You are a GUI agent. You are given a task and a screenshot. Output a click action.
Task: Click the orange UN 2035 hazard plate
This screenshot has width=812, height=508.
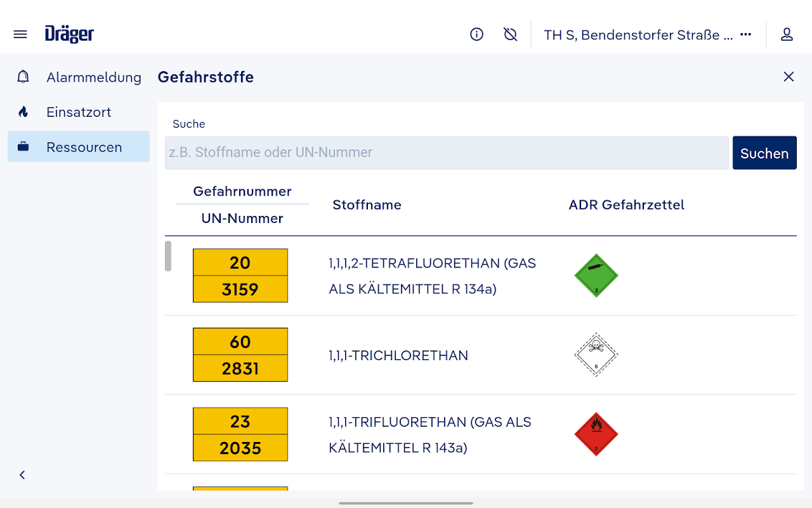pos(240,434)
